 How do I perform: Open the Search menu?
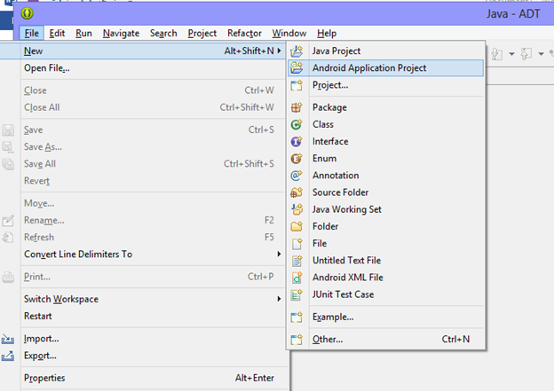(163, 33)
